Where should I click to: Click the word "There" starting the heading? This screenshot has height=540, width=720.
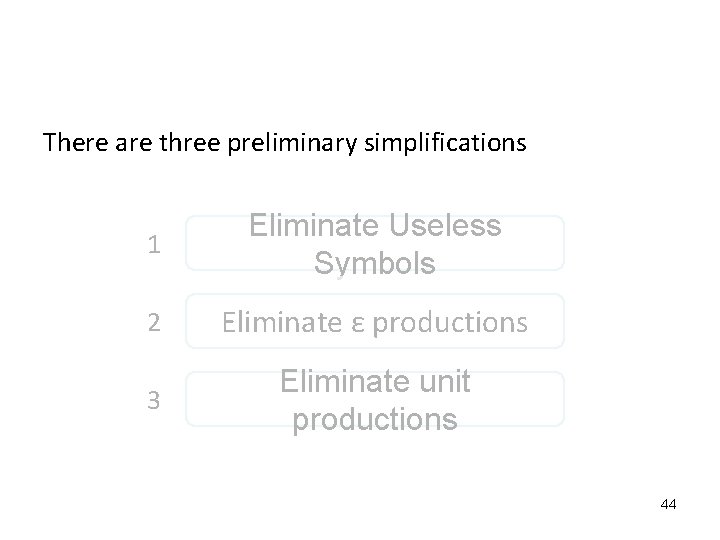[x=68, y=143]
